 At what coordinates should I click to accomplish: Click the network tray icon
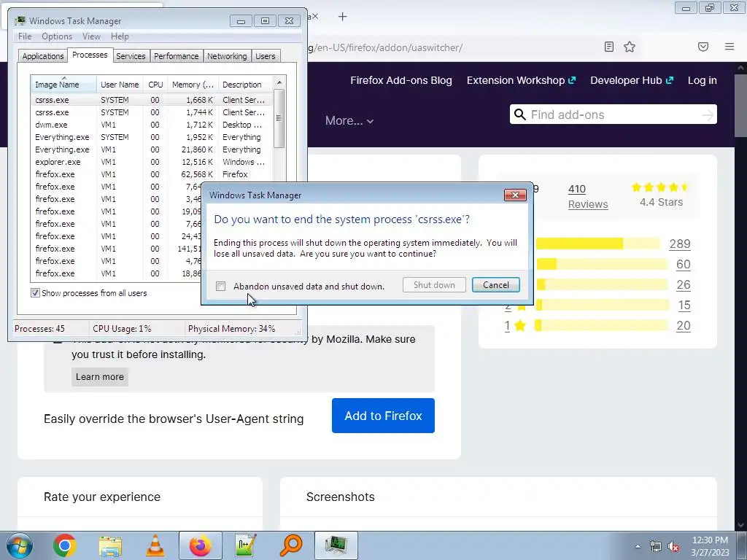[x=656, y=546]
